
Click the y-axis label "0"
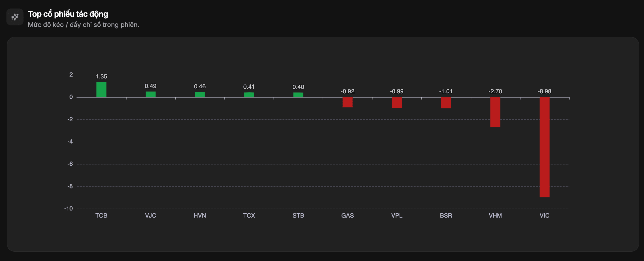tap(71, 97)
